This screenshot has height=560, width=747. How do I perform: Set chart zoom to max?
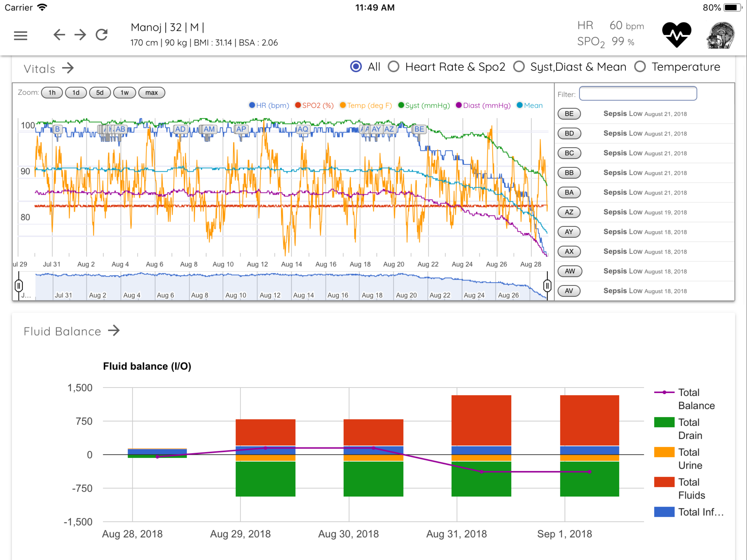coord(151,92)
